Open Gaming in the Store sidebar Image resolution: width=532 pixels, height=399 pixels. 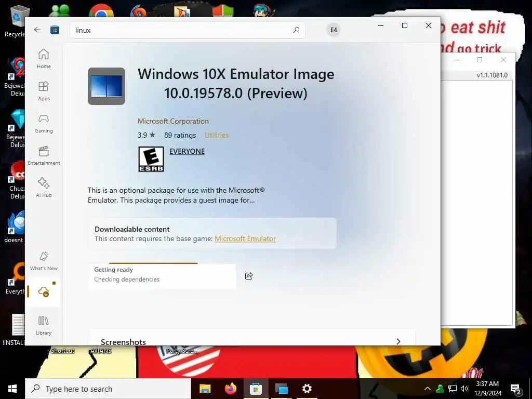(x=44, y=123)
